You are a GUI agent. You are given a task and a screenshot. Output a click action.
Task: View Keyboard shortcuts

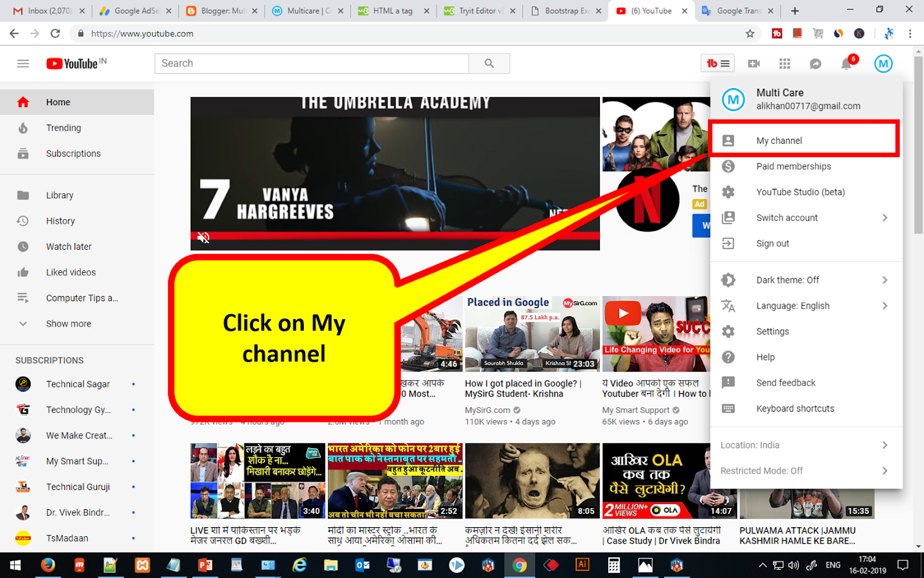(806, 409)
